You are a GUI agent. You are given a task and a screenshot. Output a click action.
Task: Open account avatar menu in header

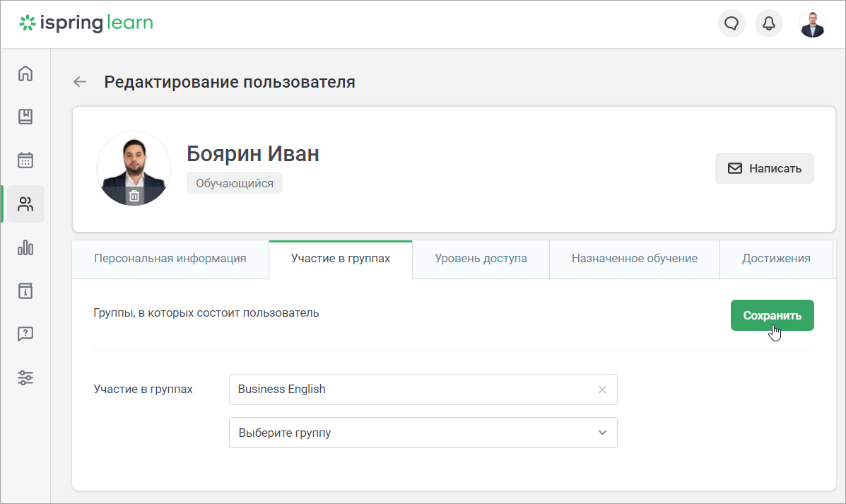pyautogui.click(x=813, y=23)
